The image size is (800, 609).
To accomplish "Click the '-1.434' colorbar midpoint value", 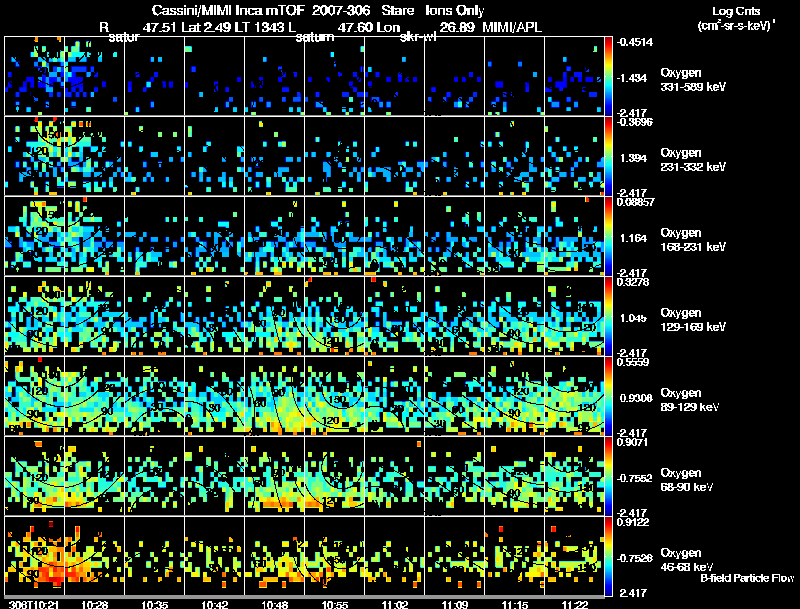I will click(x=632, y=78).
